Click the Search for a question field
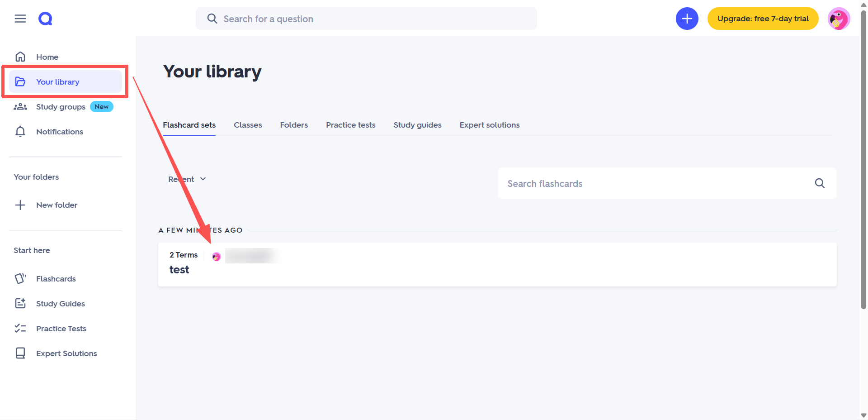Image resolution: width=868 pixels, height=420 pixels. point(366,19)
